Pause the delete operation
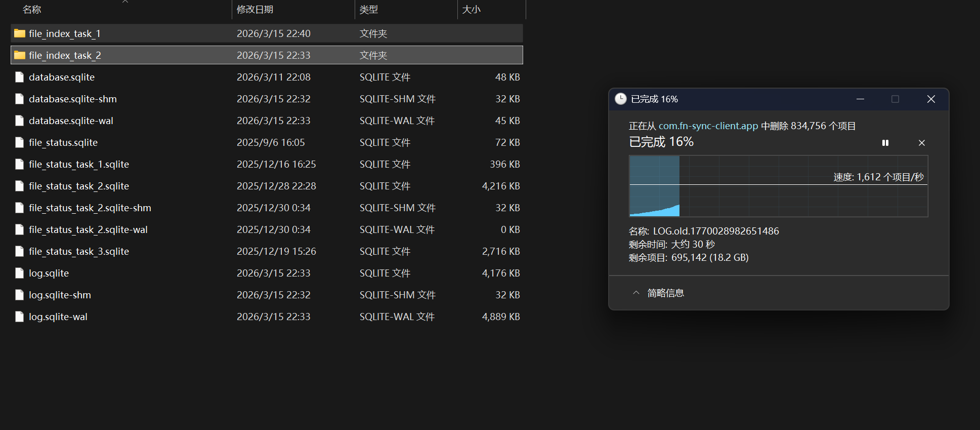The image size is (980, 430). 885,143
